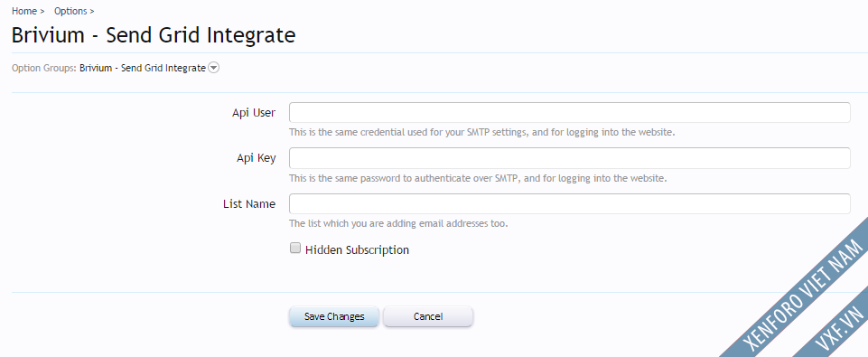Image resolution: width=868 pixels, height=357 pixels.
Task: Open the Option Groups dropdown arrow
Action: coord(214,68)
